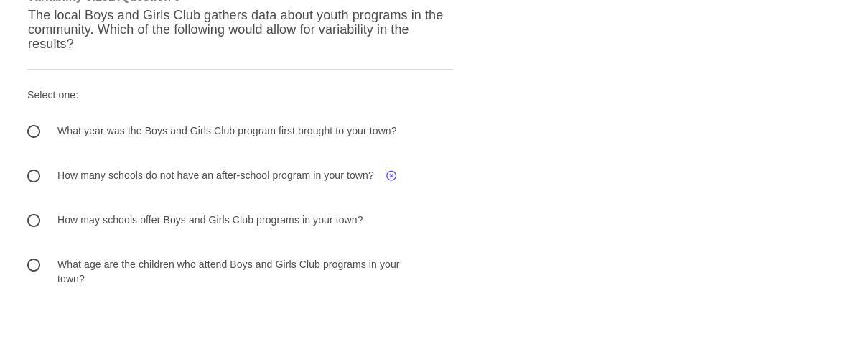Pick the 'How may schools offer' radio button
The width and height of the screenshot is (868, 357).
(34, 221)
